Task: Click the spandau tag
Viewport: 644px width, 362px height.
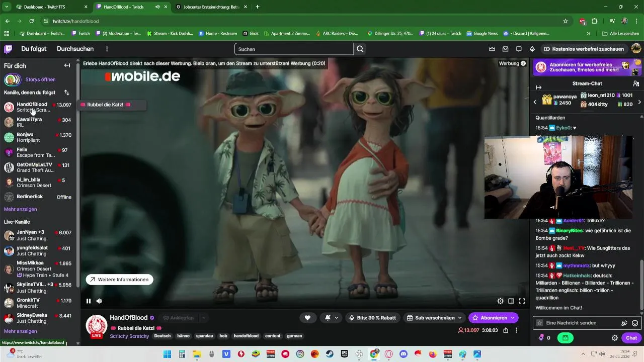Action: point(205,336)
